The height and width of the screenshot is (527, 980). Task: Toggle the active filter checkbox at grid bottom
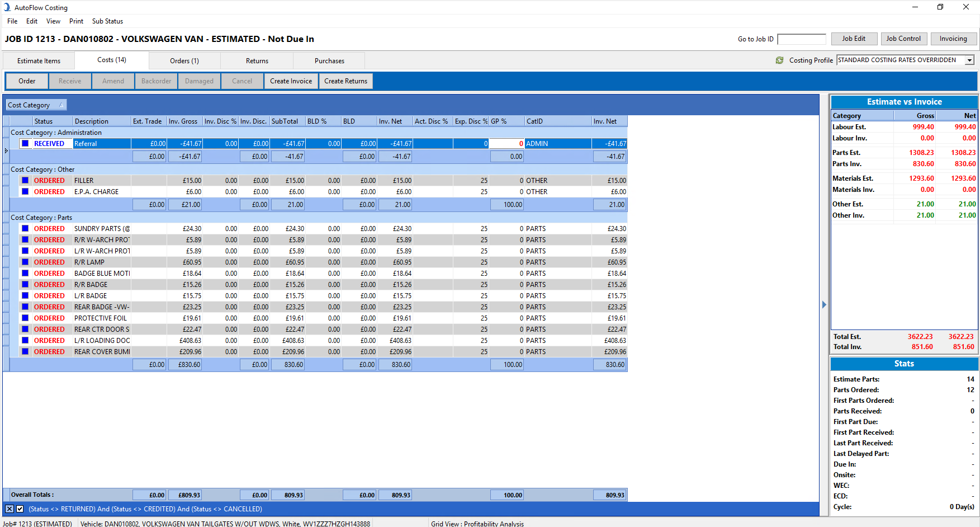pyautogui.click(x=20, y=509)
